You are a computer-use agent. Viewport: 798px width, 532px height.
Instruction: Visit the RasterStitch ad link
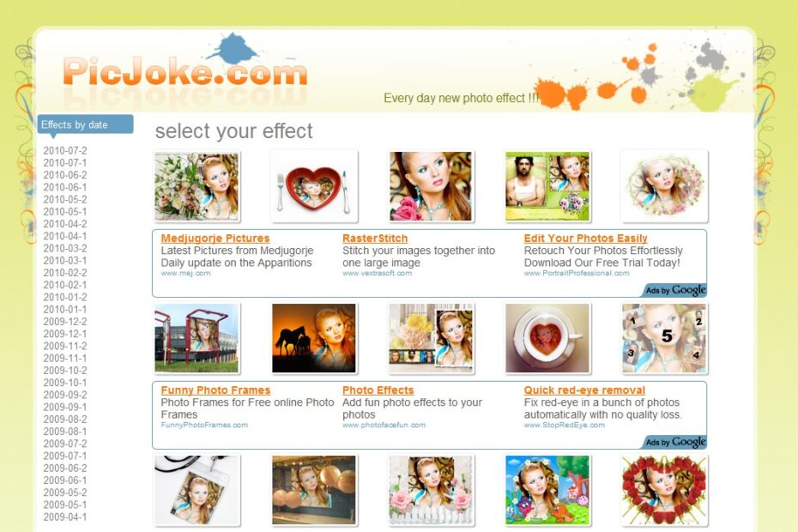tap(375, 239)
